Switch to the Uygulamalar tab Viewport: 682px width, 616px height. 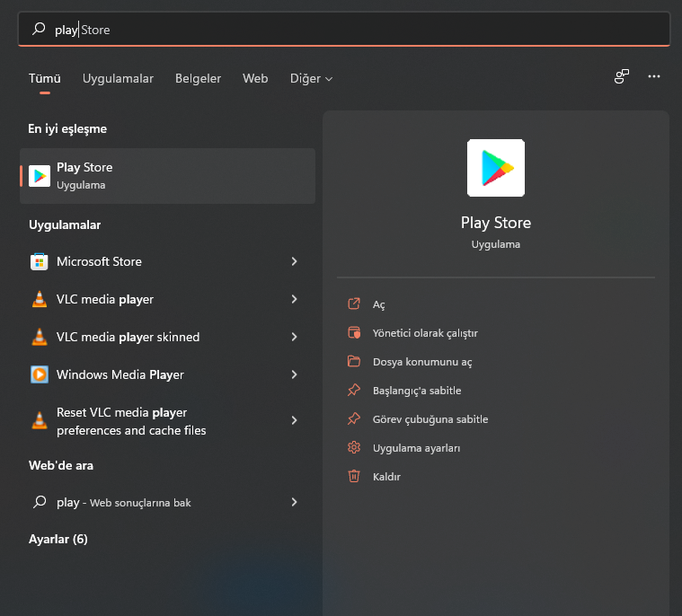click(118, 79)
